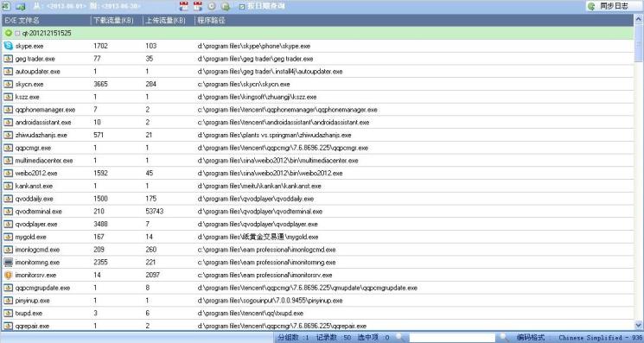
Task: Click the green export icon beside Excel
Action: click(21, 6)
